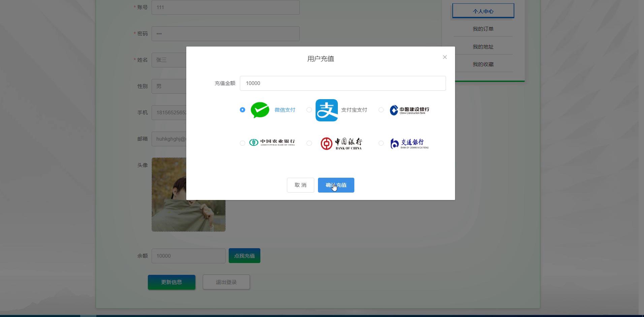Click the 取消 button
This screenshot has height=317, width=644.
pyautogui.click(x=300, y=185)
